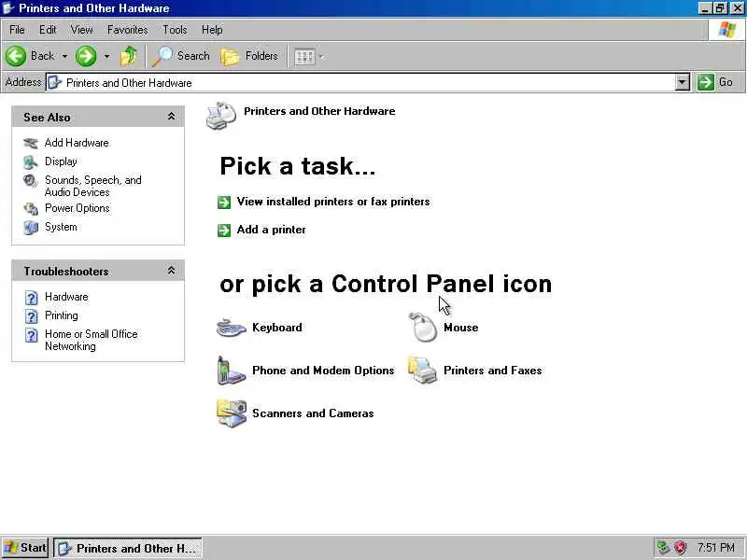Screen dimensions: 747x560
Task: Click View installed printers or fax printers
Action: (x=333, y=202)
